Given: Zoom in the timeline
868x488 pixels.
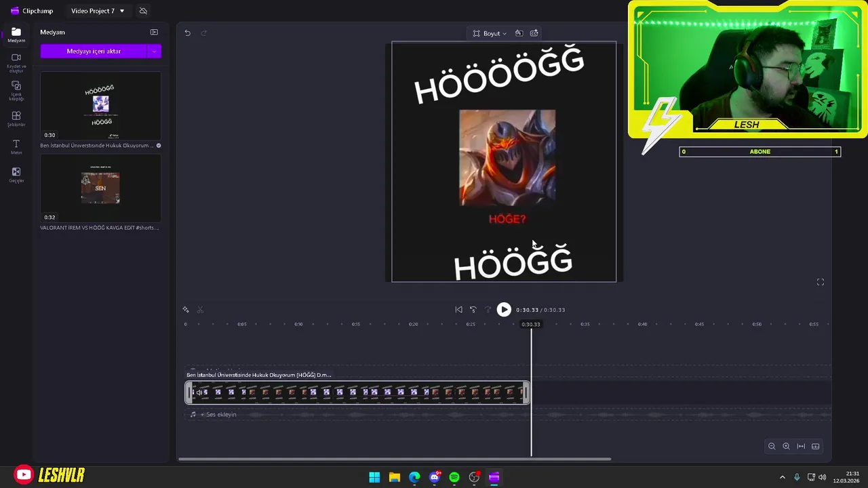Looking at the screenshot, I should (x=786, y=446).
